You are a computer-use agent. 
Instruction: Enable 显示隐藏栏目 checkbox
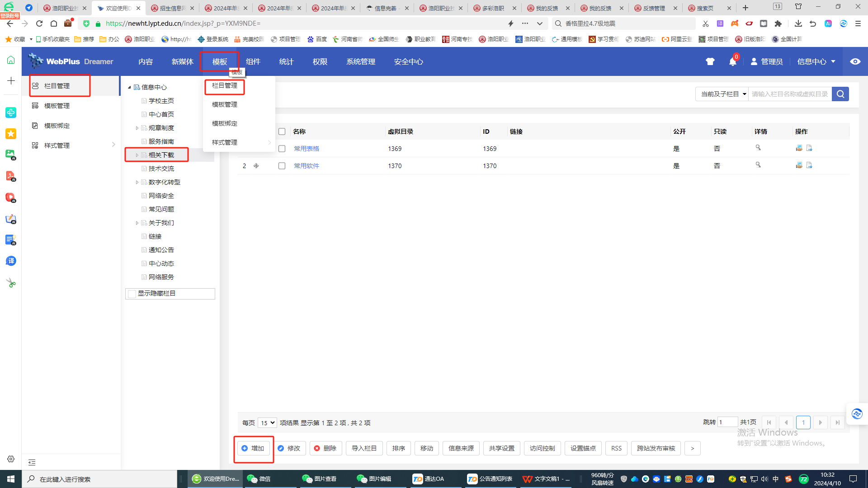pos(132,294)
